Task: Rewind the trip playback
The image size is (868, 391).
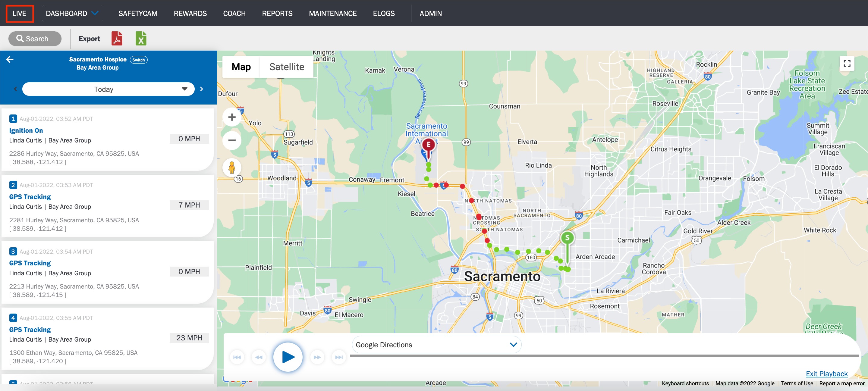Action: [x=259, y=357]
